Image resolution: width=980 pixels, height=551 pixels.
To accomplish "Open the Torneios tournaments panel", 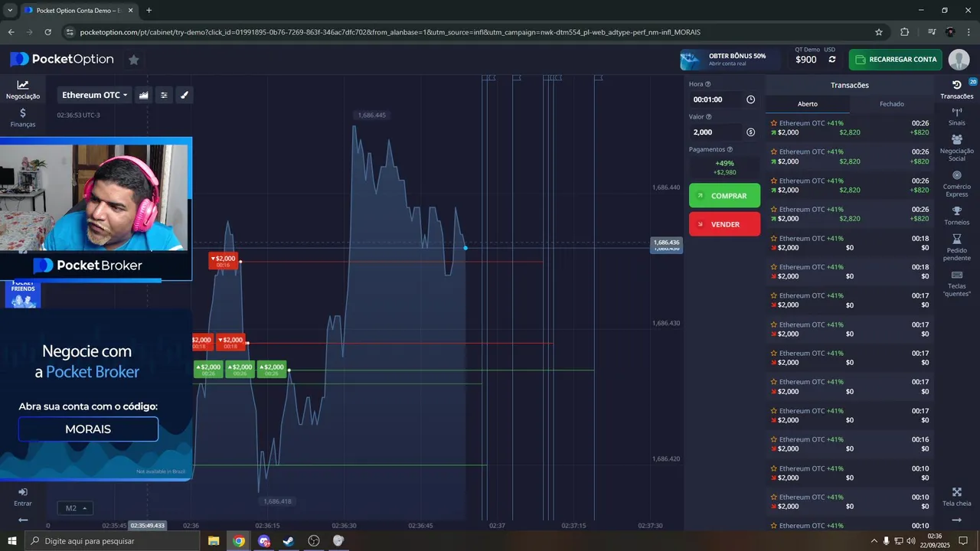I will click(x=957, y=216).
